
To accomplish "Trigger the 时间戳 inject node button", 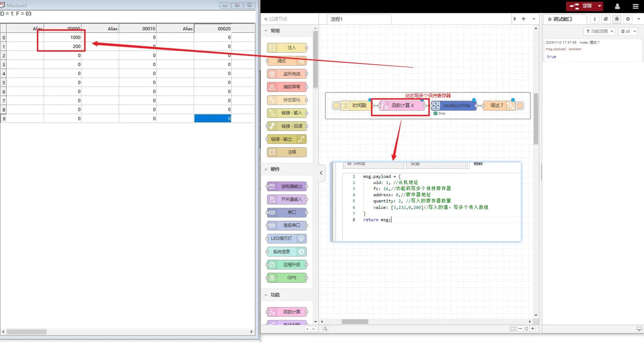I will (336, 106).
